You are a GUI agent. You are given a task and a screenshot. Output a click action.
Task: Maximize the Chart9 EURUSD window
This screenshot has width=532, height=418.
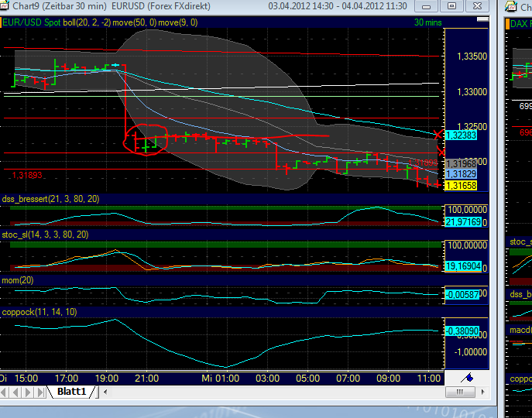click(x=451, y=6)
